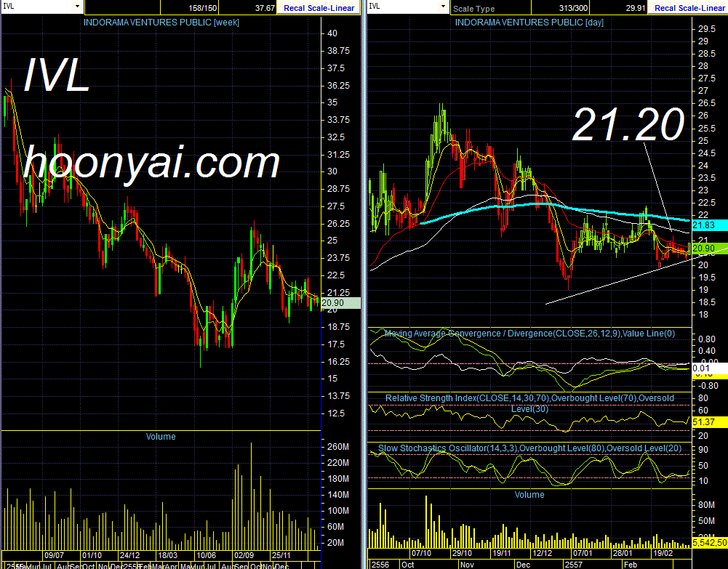
Task: Click the 07/10 date label on daily axis
Action: click(x=422, y=553)
